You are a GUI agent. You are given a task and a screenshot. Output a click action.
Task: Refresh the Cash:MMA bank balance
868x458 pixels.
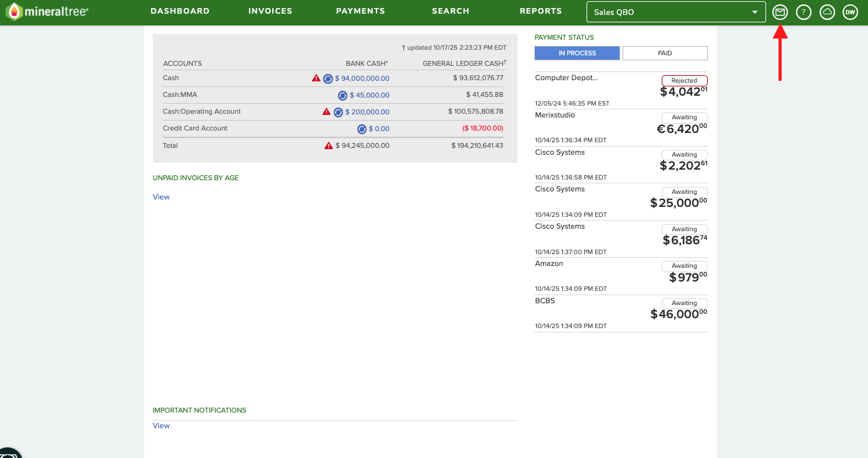pos(342,95)
